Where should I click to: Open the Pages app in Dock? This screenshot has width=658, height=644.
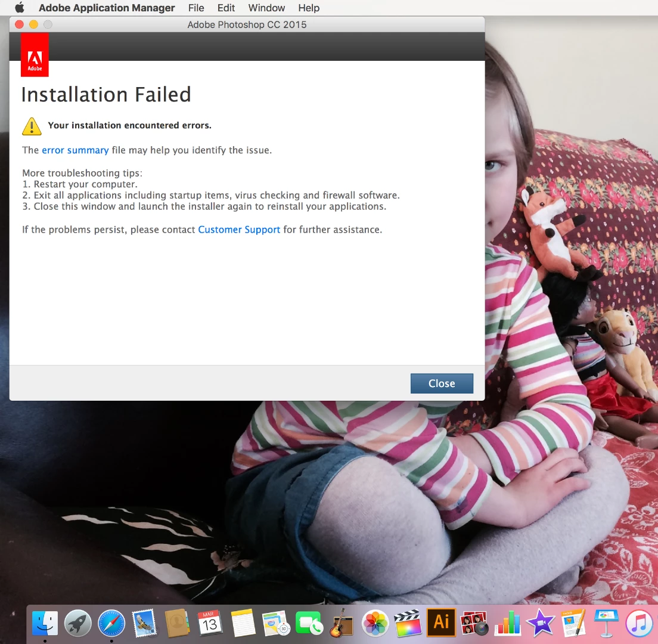point(573,623)
